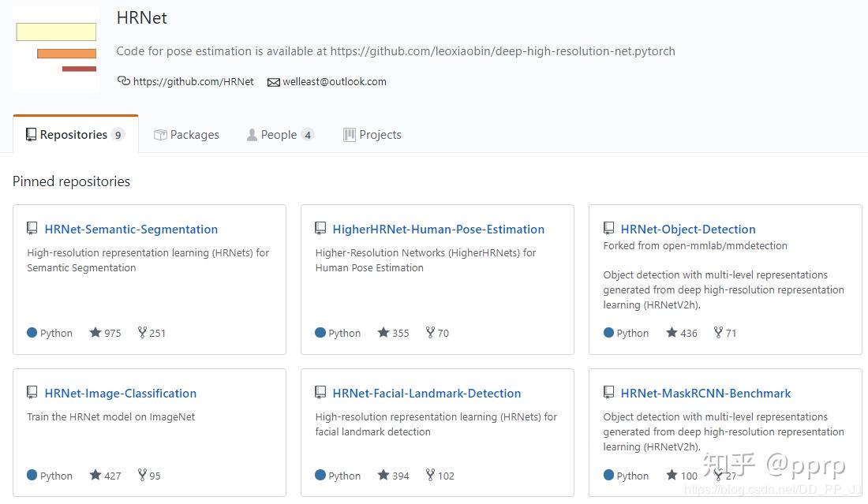Open the HRNet-Image-Classification repository link
The image size is (868, 504).
(x=121, y=394)
